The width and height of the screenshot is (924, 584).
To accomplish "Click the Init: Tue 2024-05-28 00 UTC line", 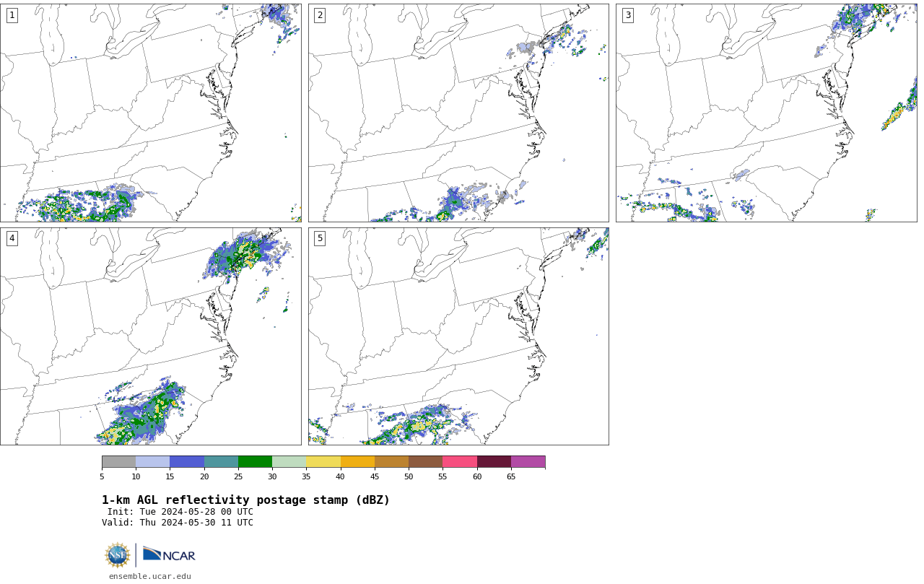I will 180,512.
